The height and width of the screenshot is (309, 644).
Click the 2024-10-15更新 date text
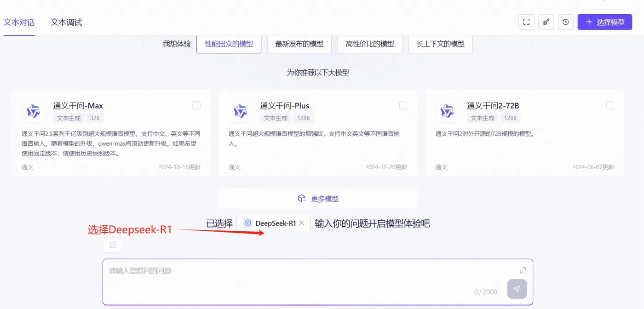tap(179, 167)
